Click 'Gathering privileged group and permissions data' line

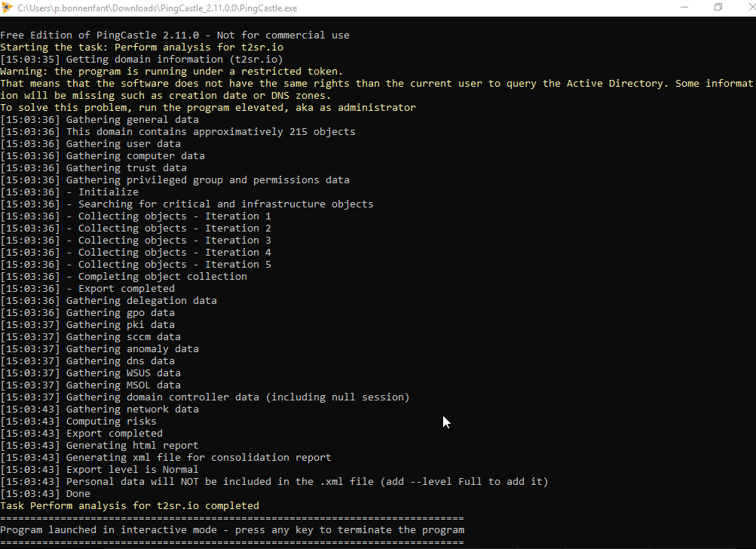pyautogui.click(x=175, y=180)
